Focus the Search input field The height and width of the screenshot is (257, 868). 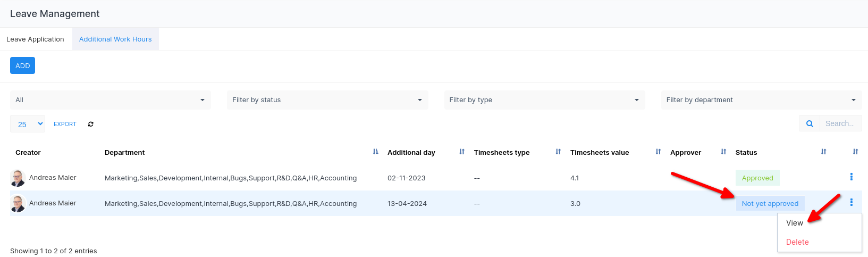pos(840,123)
